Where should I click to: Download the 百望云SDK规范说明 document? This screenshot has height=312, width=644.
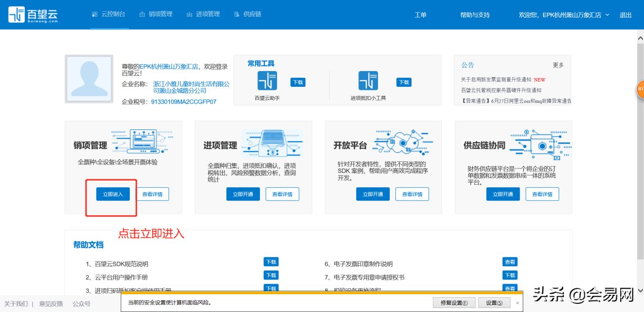click(x=271, y=262)
